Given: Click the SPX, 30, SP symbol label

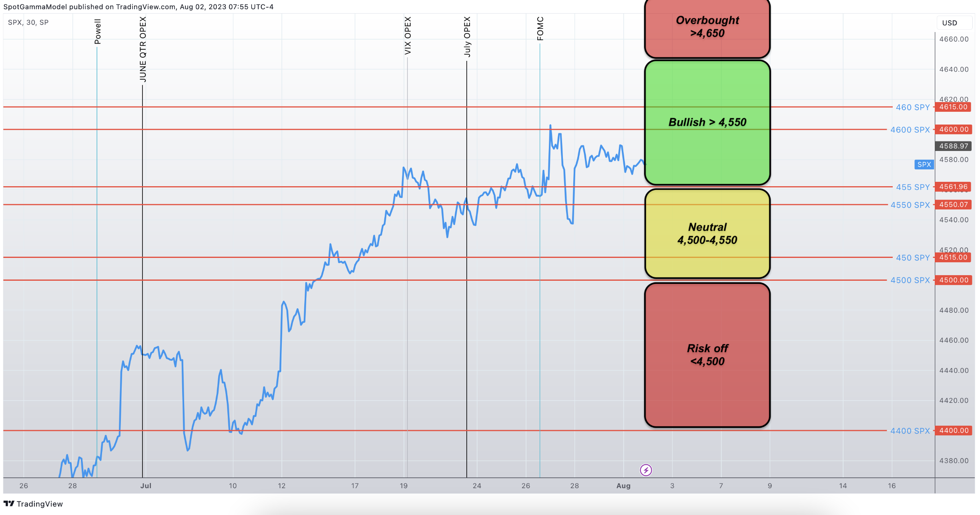Looking at the screenshot, I should pos(28,22).
